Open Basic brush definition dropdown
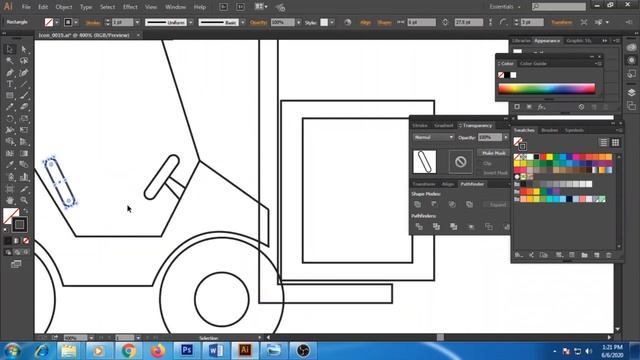 [242, 22]
